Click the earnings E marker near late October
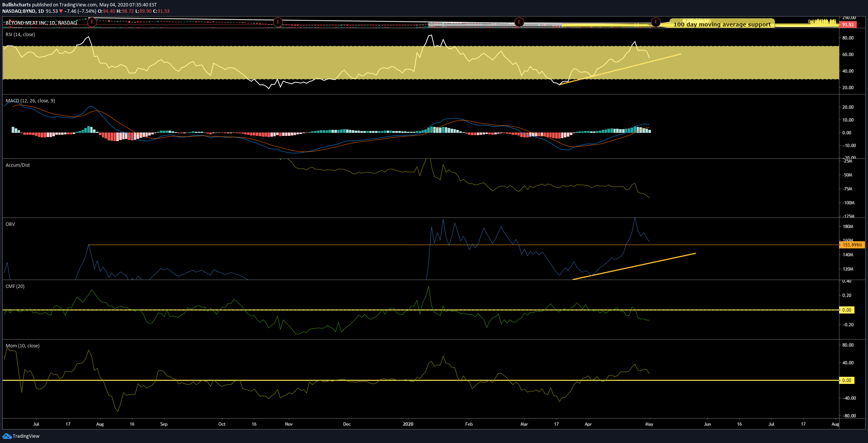 click(x=278, y=22)
